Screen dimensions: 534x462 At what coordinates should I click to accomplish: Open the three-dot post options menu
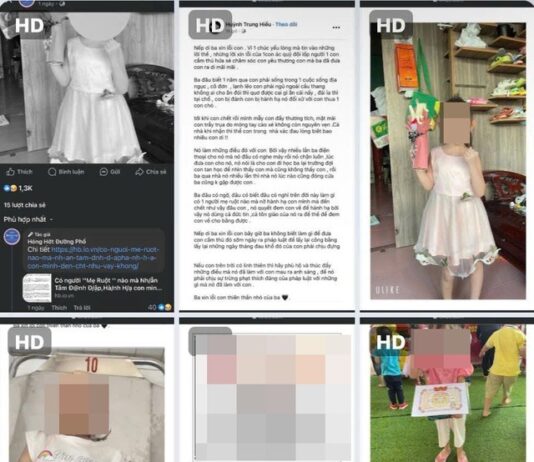[x=336, y=27]
